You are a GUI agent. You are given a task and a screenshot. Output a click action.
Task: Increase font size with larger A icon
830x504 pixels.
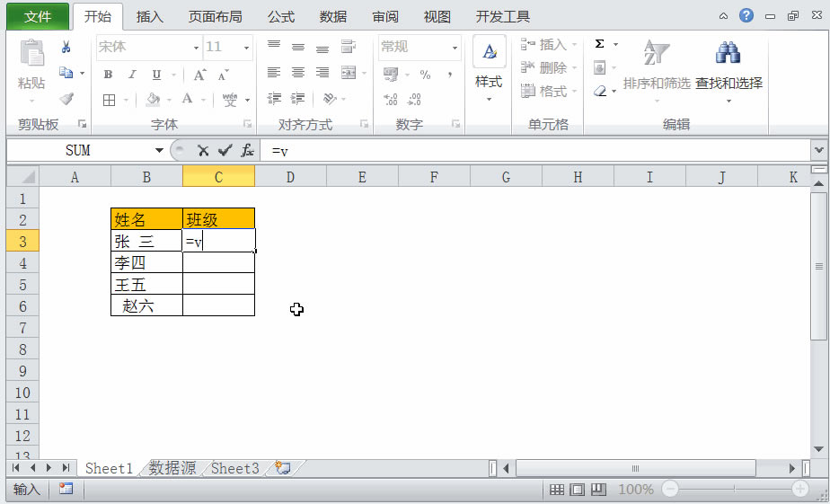199,75
